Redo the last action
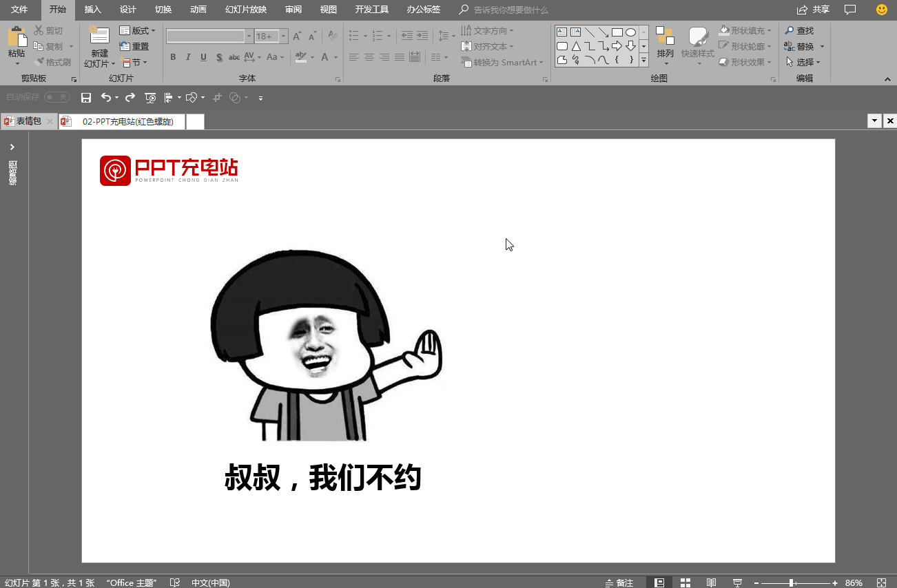 [x=130, y=98]
